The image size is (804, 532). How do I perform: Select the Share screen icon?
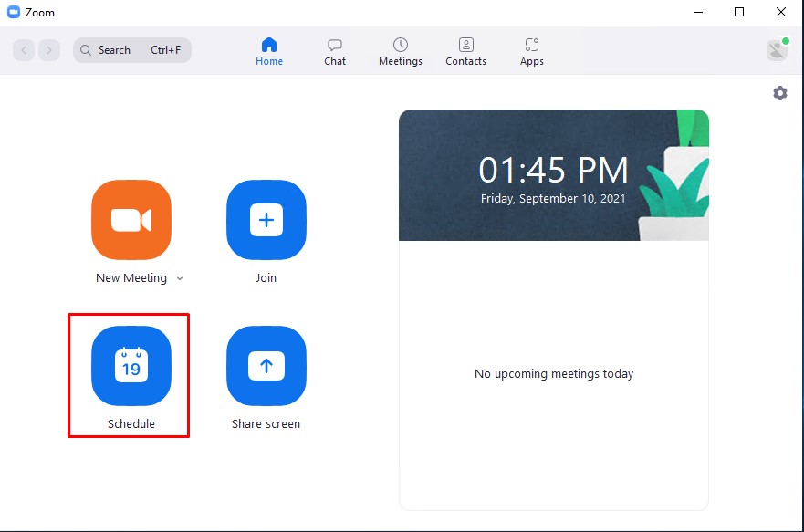[x=266, y=366]
